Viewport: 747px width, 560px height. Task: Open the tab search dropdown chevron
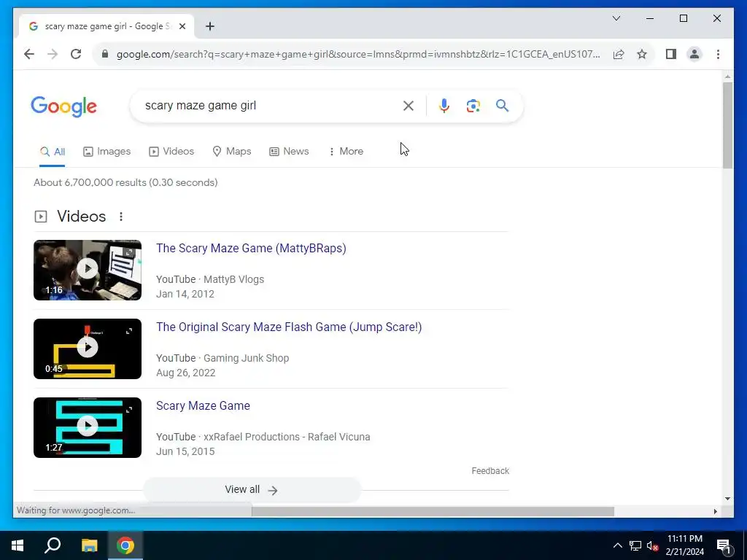pyautogui.click(x=616, y=18)
